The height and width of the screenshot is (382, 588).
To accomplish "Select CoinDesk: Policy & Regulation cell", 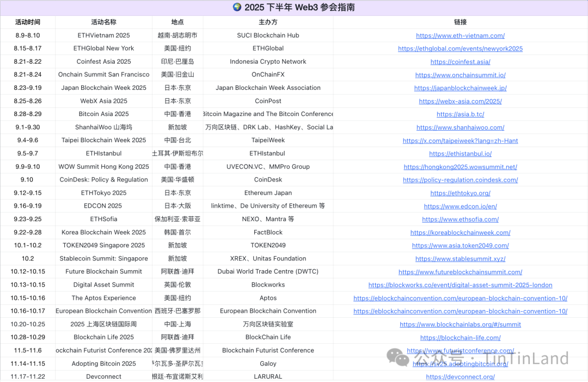I will click(104, 180).
